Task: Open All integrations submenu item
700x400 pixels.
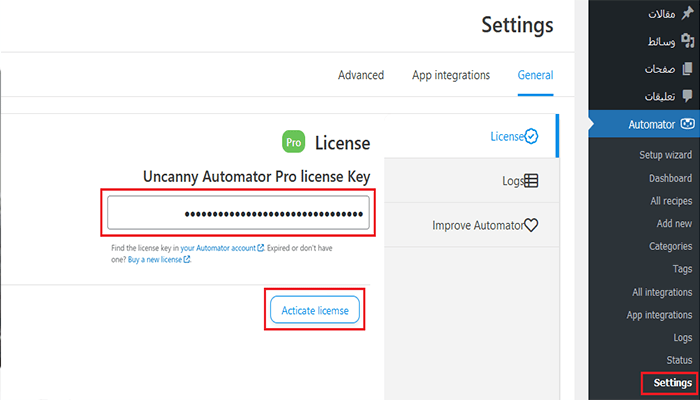Action: pyautogui.click(x=662, y=292)
